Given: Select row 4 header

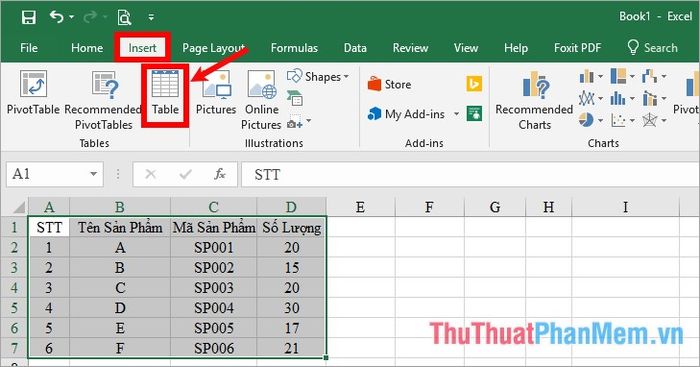Looking at the screenshot, I should pos(14,288).
